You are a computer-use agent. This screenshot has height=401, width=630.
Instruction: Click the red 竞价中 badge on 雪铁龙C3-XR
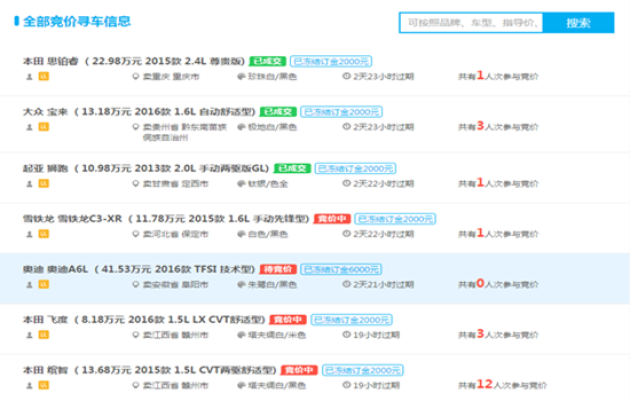[x=332, y=219]
